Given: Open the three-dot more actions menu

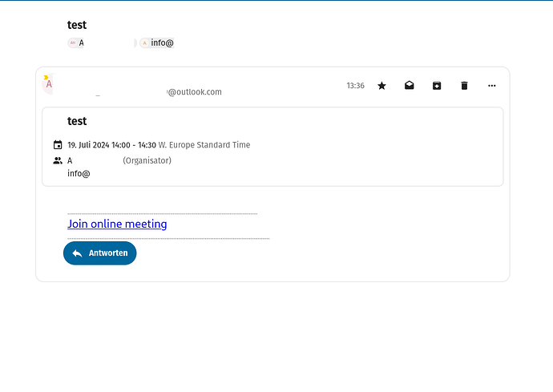Looking at the screenshot, I should pos(492,86).
